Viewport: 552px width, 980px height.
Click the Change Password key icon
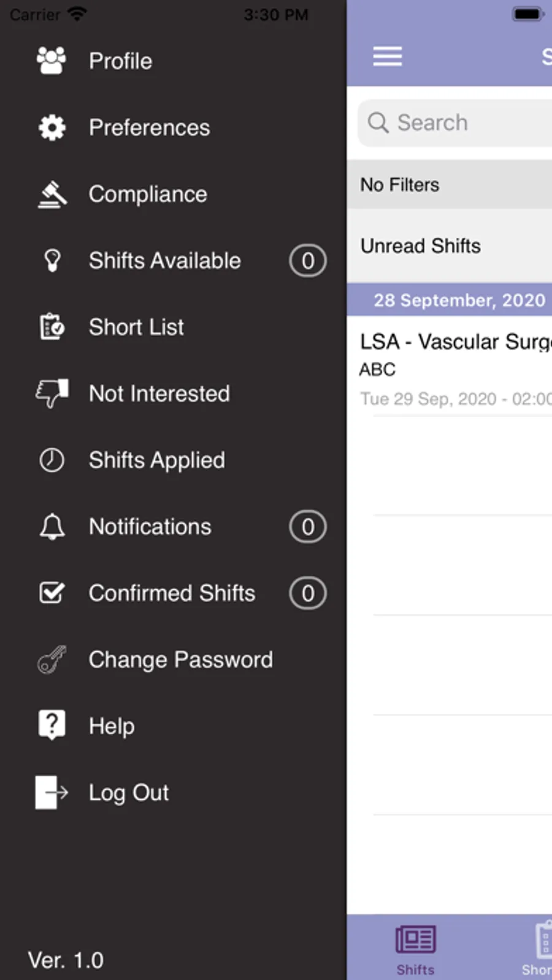tap(52, 660)
